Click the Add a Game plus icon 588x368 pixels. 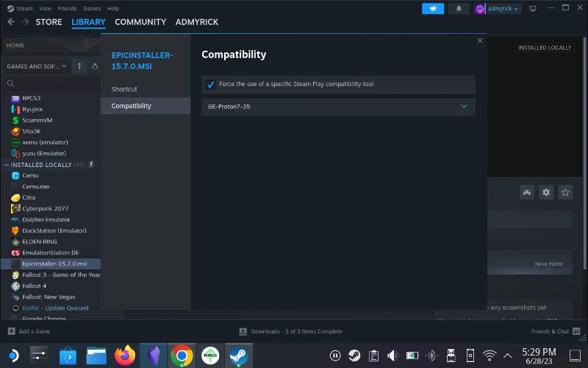[x=12, y=331]
